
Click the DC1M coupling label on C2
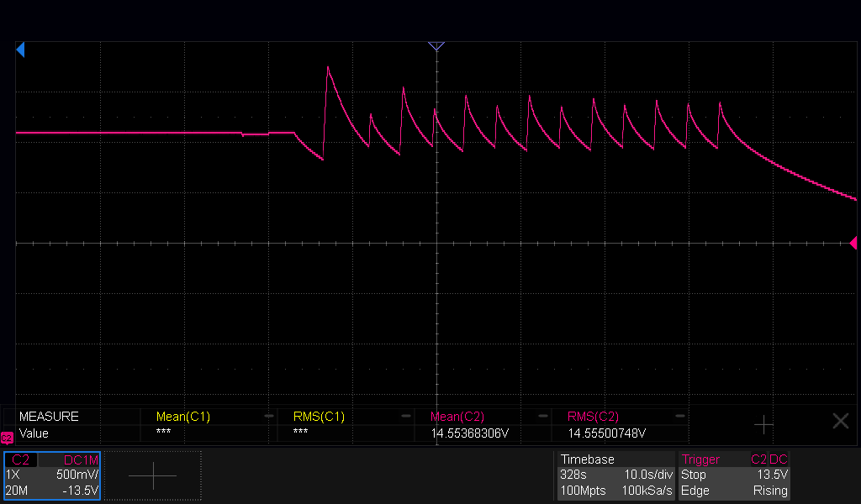81,460
